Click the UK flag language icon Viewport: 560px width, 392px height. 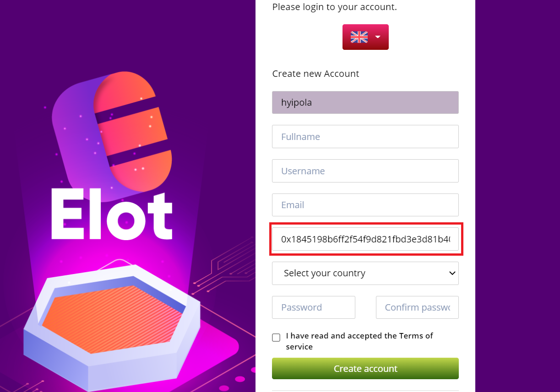359,37
